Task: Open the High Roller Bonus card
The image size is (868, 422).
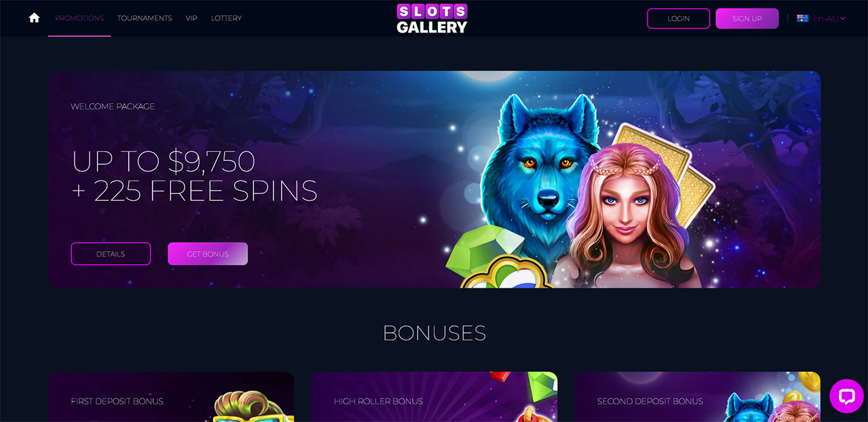Action: tap(434, 397)
